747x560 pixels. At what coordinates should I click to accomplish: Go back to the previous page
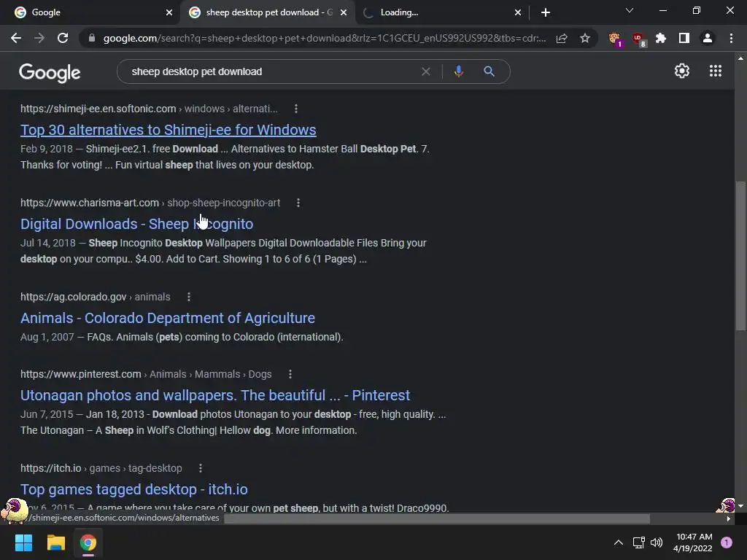(x=16, y=38)
